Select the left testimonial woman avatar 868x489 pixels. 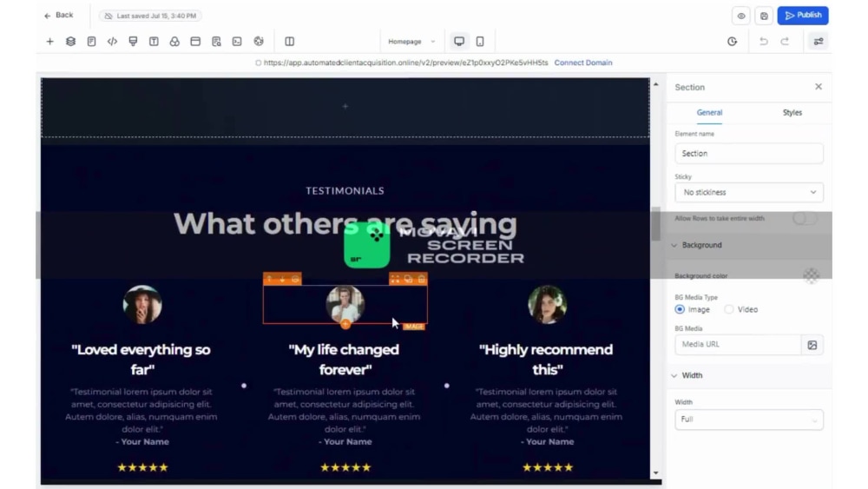coord(142,305)
